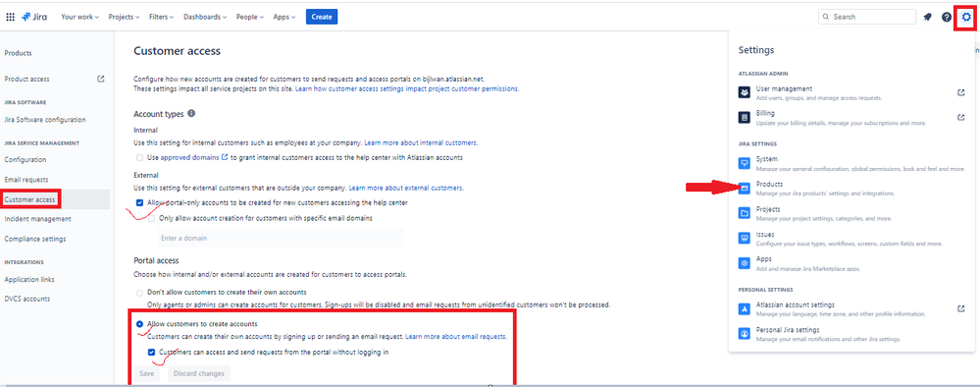
Task: Open Products in the Settings menu
Action: point(851,189)
